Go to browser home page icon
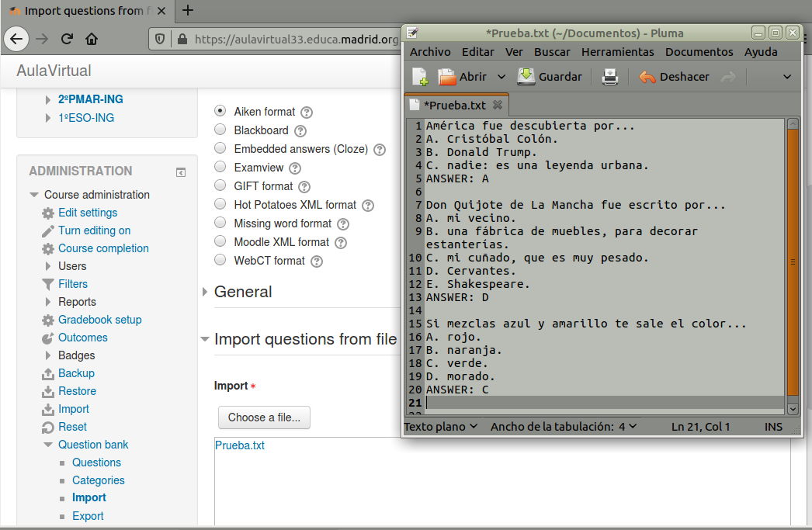The width and height of the screenshot is (812, 530). pos(92,39)
